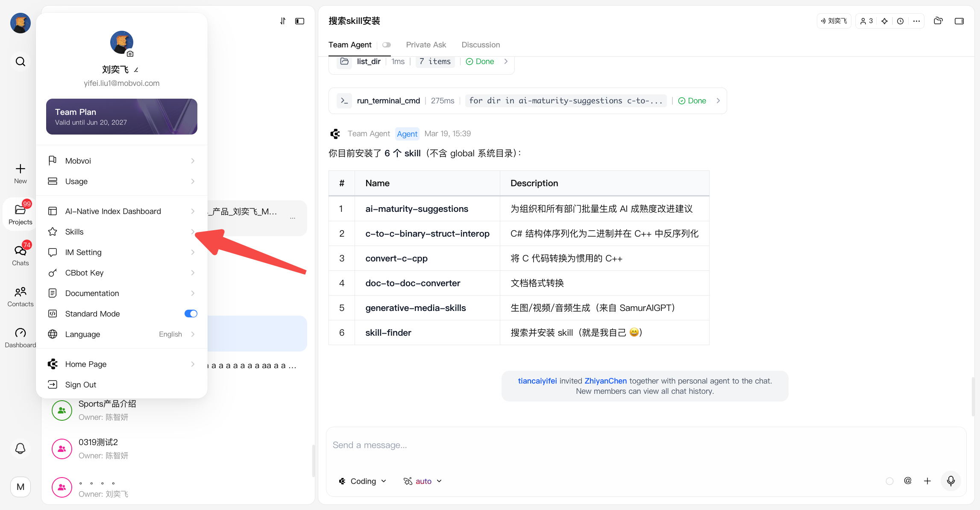Click the plus attachment icon in message box

point(927,481)
